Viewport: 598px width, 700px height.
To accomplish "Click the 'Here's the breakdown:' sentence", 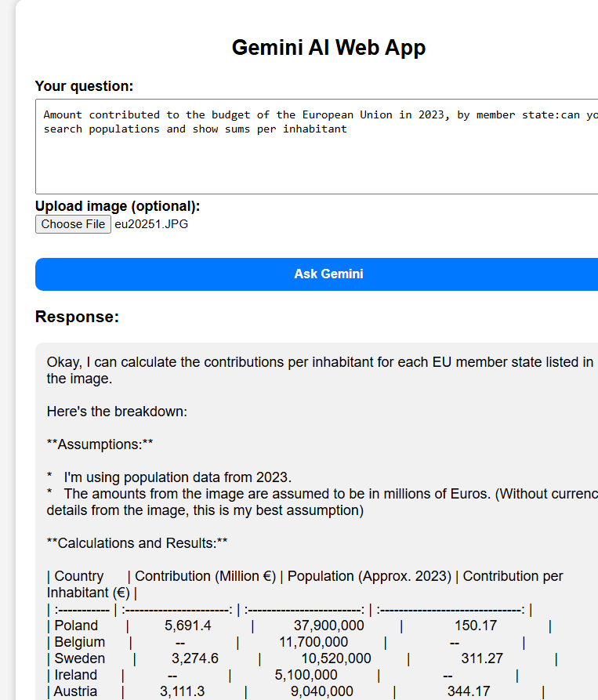I will click(117, 412).
